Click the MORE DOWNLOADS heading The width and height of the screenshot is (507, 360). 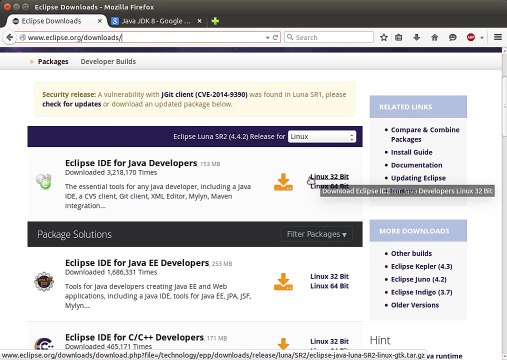coord(414,231)
